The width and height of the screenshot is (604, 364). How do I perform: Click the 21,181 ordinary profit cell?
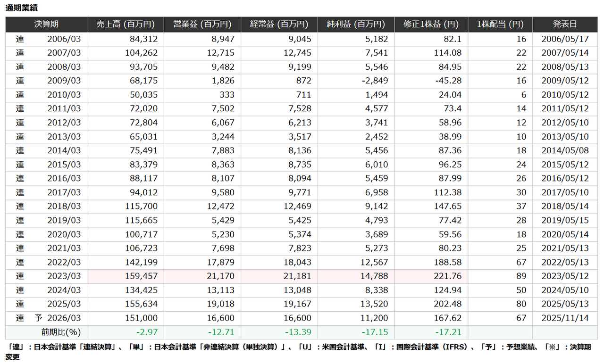pos(297,276)
